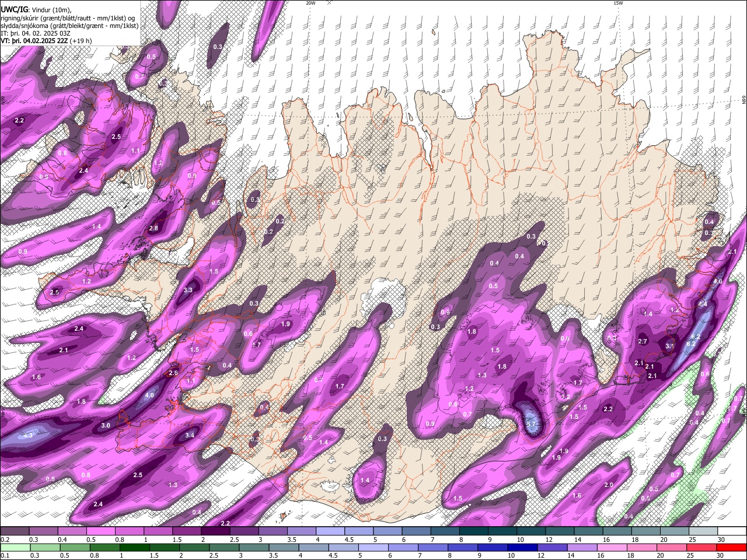Pick pale grey swatch between 25 and 30, upper legend
The width and height of the screenshot is (747, 560).
click(703, 531)
